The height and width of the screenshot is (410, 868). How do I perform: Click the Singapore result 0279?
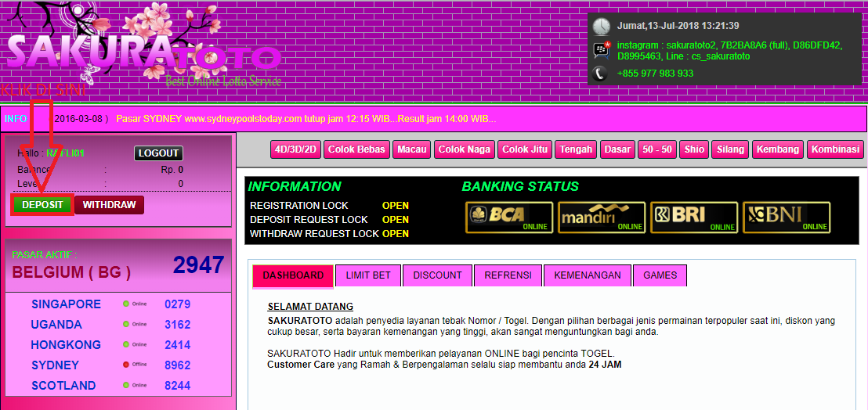click(178, 304)
